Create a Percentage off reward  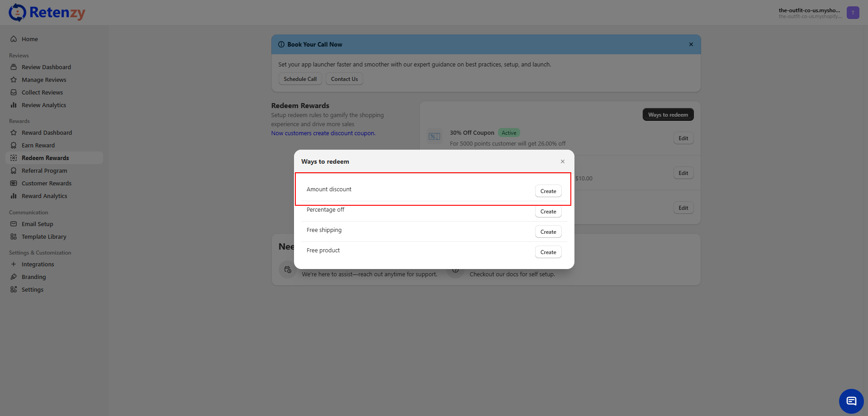(x=548, y=211)
